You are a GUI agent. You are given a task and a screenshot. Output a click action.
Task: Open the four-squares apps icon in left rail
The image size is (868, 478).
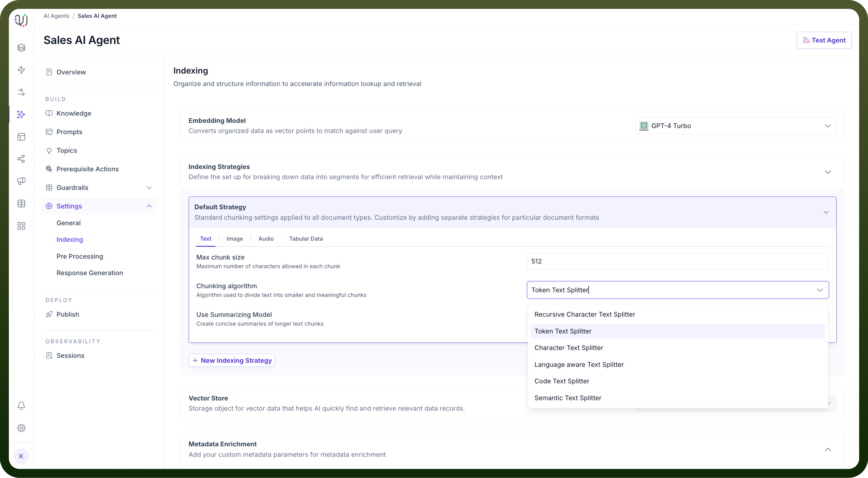coord(21,226)
